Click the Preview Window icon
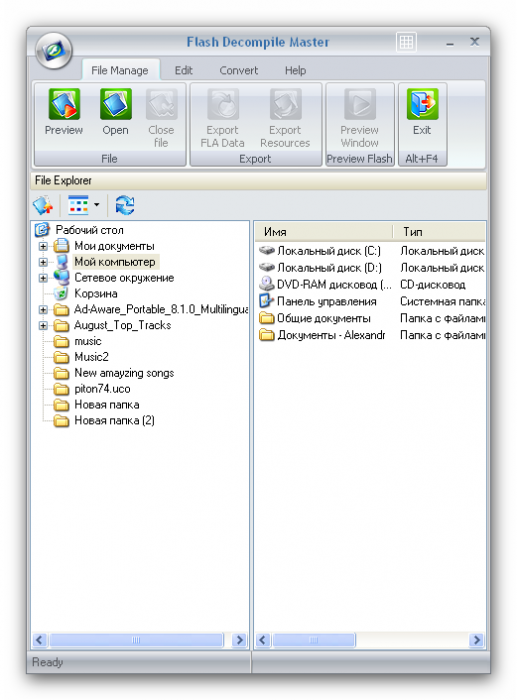 point(360,104)
